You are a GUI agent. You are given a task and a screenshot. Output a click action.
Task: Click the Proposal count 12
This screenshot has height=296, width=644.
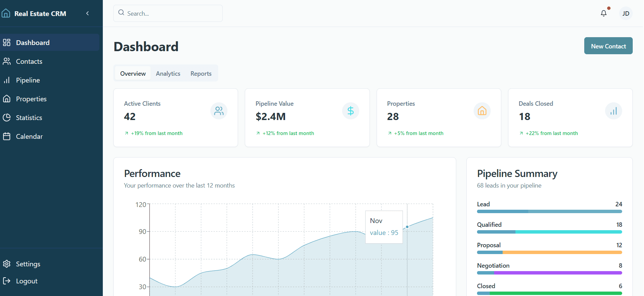click(x=619, y=245)
